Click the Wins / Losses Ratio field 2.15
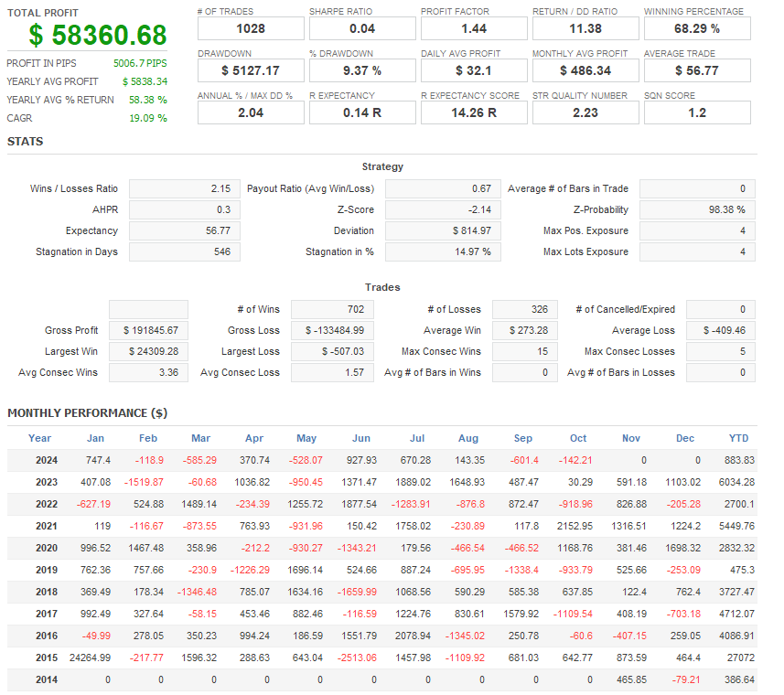The image size is (784, 695). [185, 189]
